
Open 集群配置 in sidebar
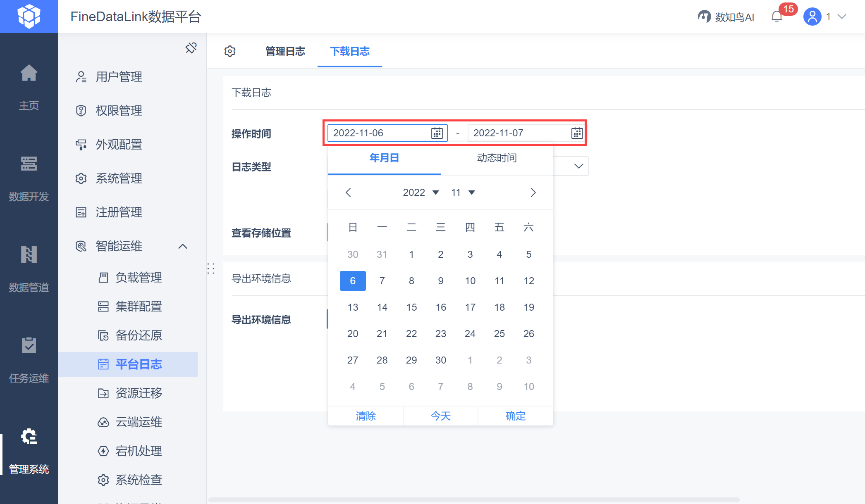(139, 307)
